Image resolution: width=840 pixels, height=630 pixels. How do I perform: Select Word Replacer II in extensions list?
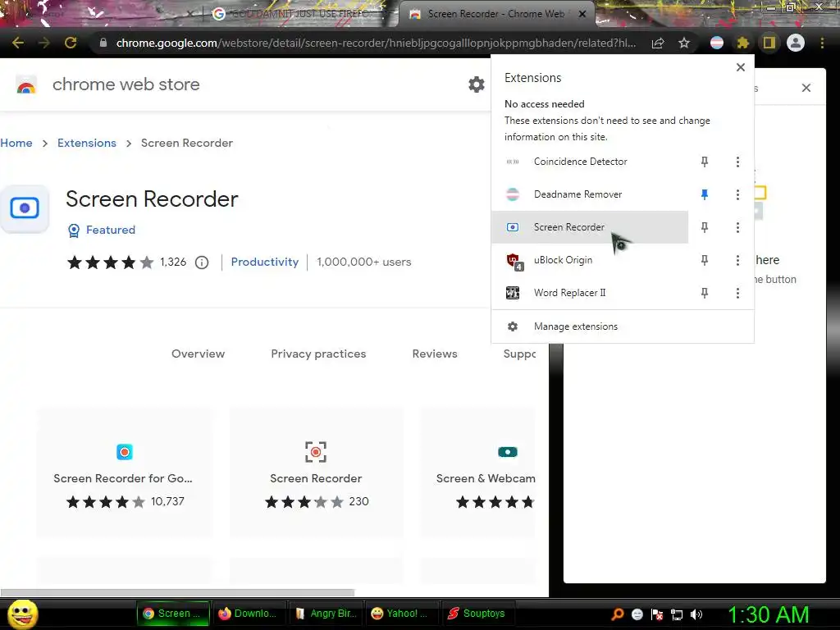590,293
